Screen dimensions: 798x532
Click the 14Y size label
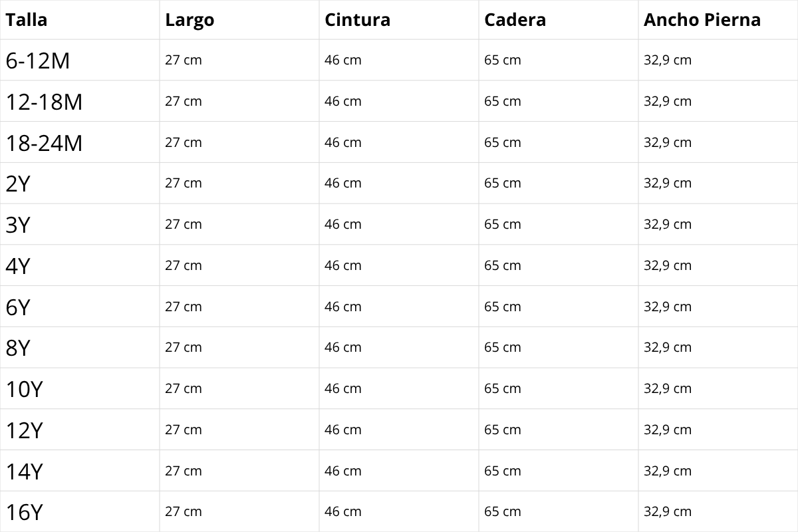point(24,471)
